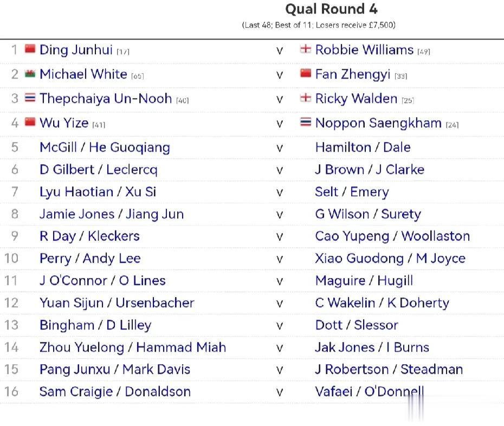Click the Thailand flag beside Thepchaiya Un-Nooh

[30, 98]
